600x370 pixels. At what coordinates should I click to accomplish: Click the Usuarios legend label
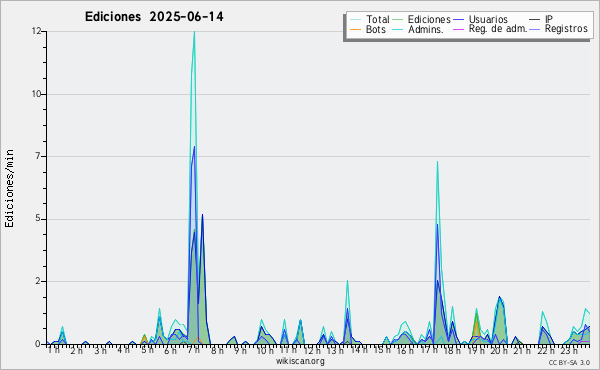[x=488, y=20]
